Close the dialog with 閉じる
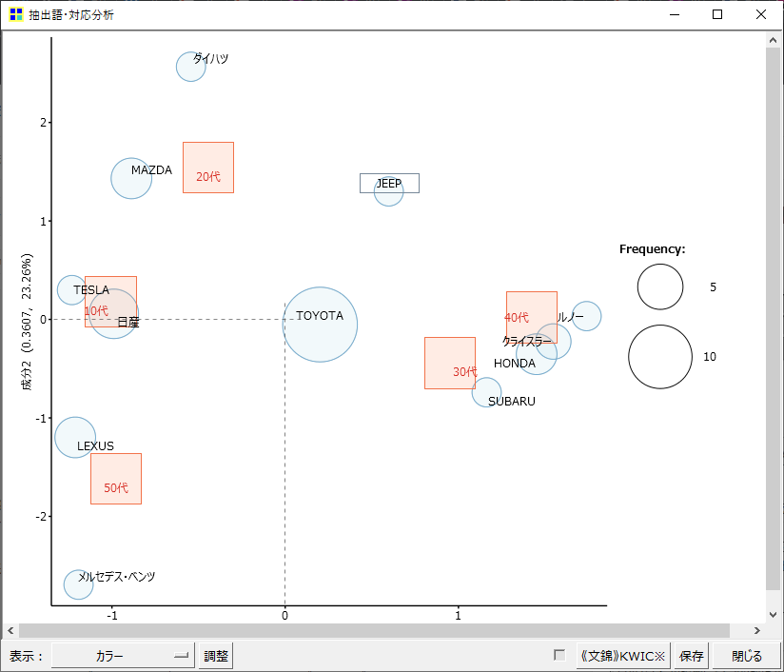 pos(747,656)
